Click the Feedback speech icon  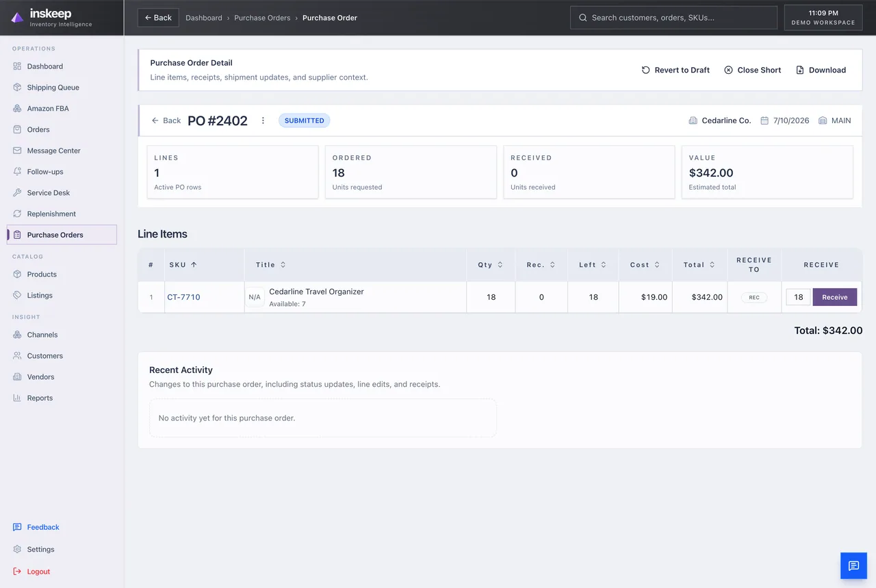pos(17,527)
